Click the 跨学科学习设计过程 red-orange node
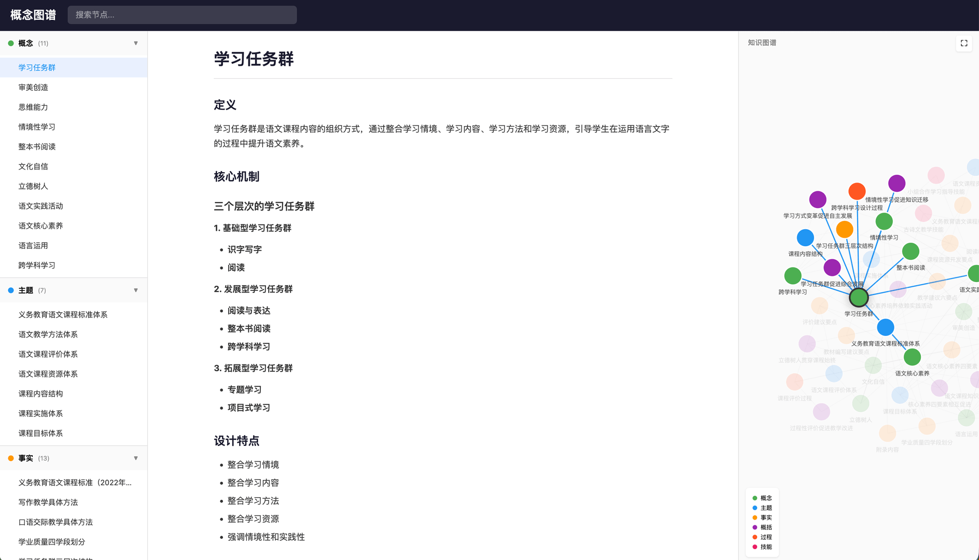The height and width of the screenshot is (560, 979). point(857,191)
